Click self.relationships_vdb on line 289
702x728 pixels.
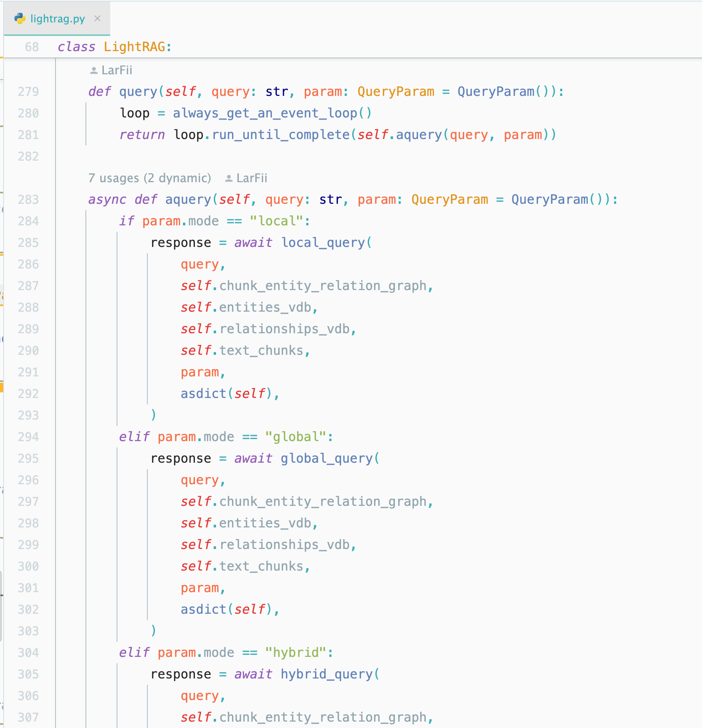pyautogui.click(x=266, y=329)
